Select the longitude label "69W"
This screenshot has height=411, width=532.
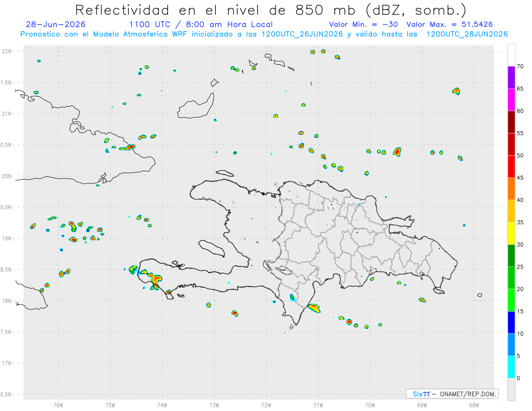422,405
